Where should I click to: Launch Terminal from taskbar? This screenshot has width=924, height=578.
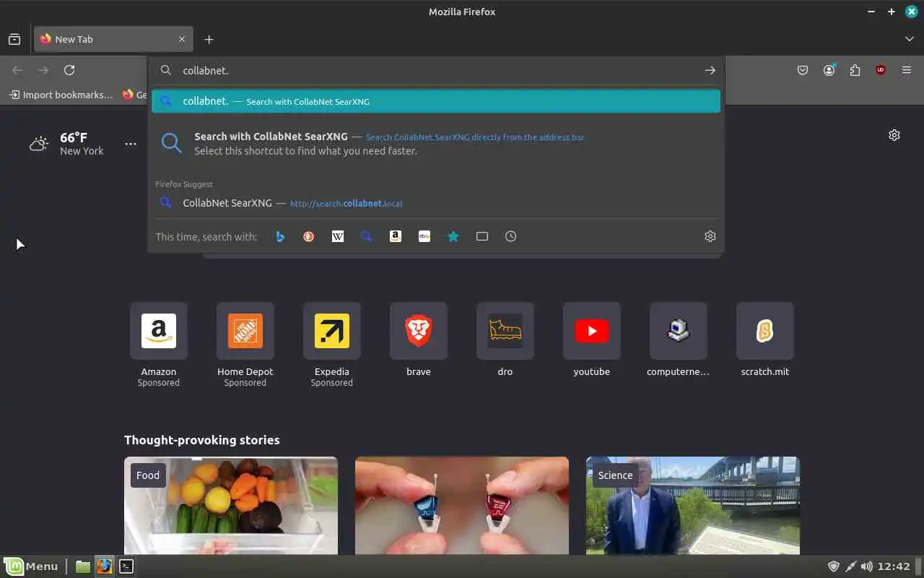126,566
